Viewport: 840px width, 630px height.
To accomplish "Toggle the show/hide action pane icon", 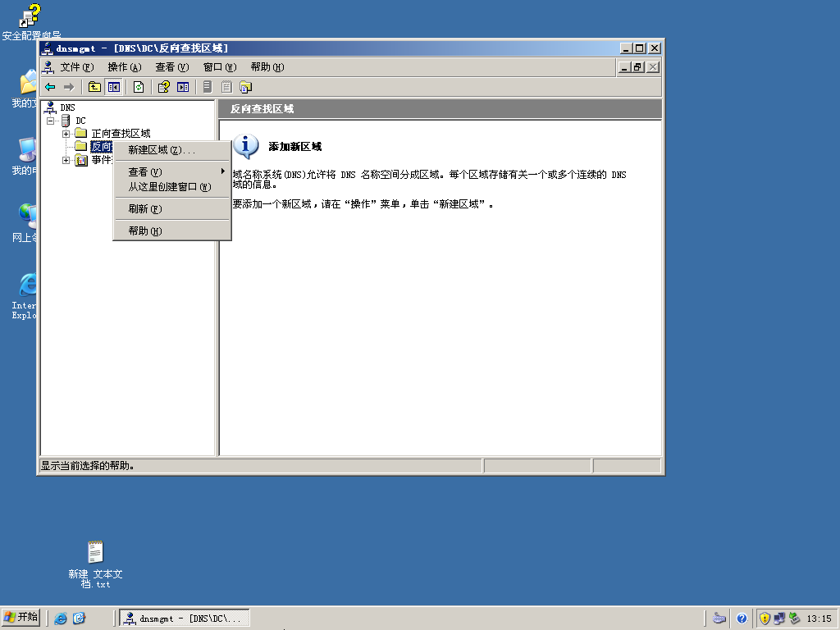I will pos(183,87).
